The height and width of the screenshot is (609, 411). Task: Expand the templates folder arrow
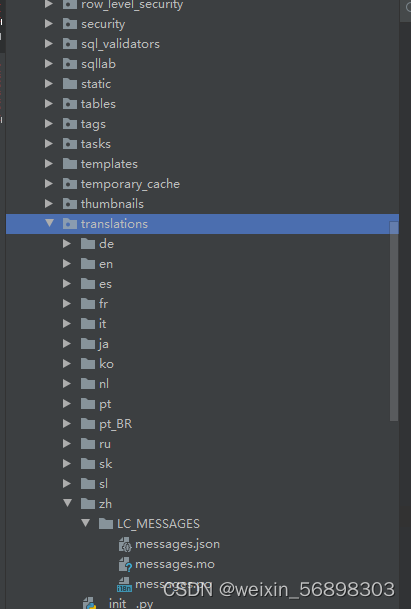(49, 164)
